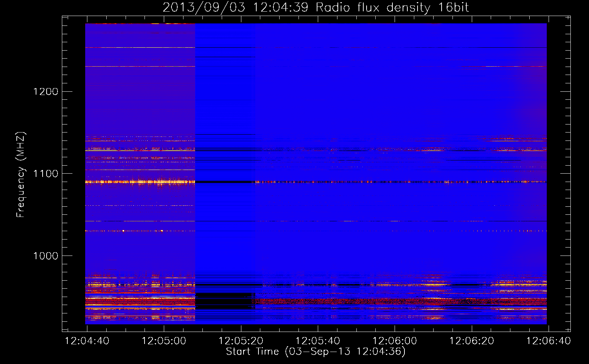This screenshot has height=364, width=589.
Task: Click the 12:05:40 time tick label
Action: point(318,341)
